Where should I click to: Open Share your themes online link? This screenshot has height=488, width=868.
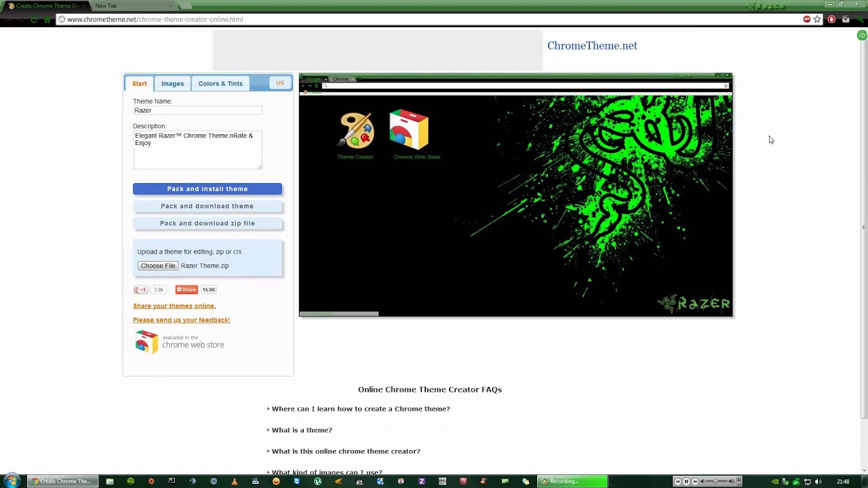[174, 306]
